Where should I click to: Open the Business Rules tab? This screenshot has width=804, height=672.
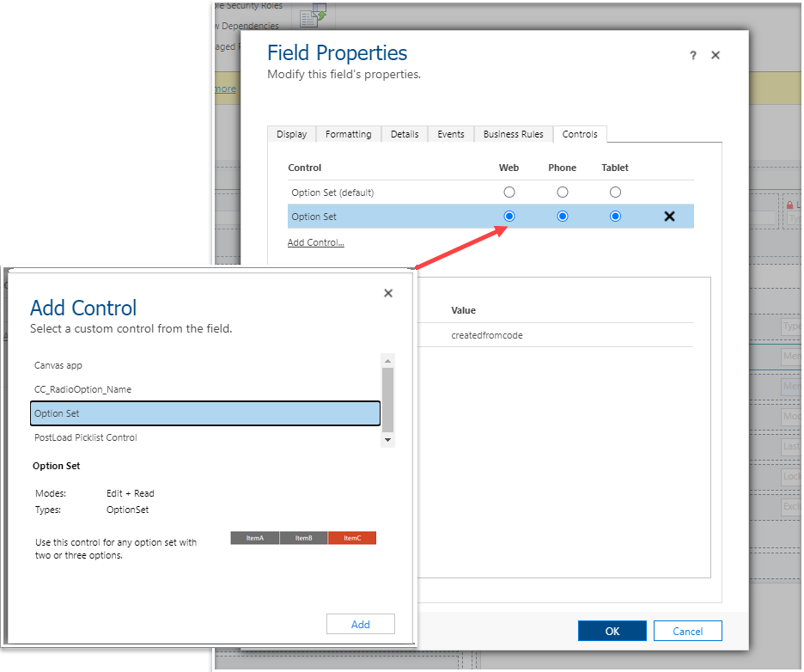pyautogui.click(x=513, y=134)
